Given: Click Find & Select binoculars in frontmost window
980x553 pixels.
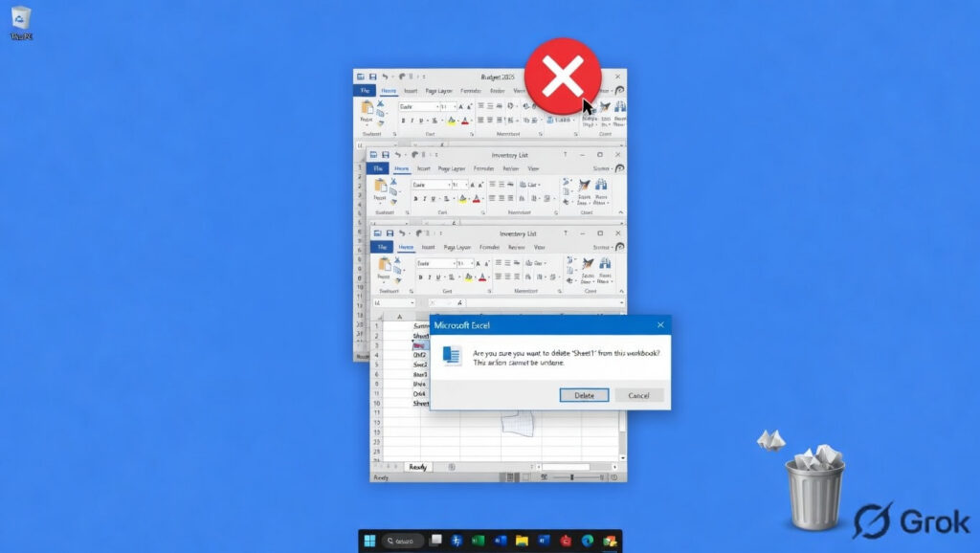Looking at the screenshot, I should pos(606,264).
